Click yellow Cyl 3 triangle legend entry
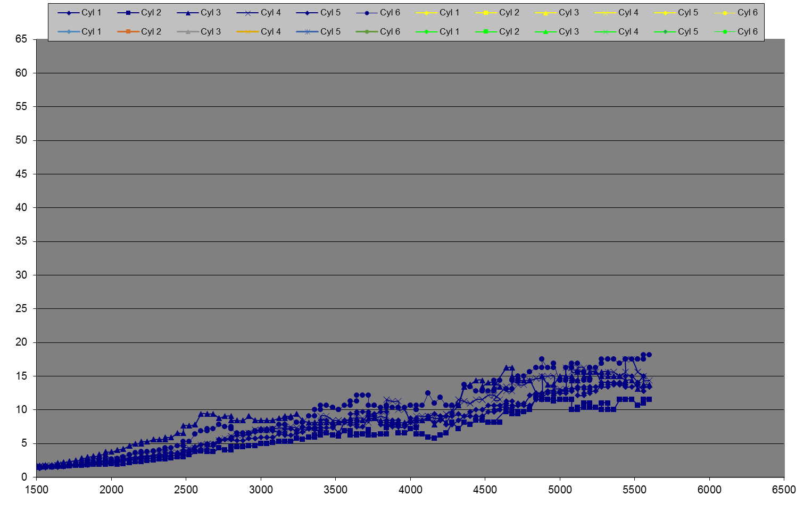This screenshot has height=512, width=812. (x=557, y=13)
